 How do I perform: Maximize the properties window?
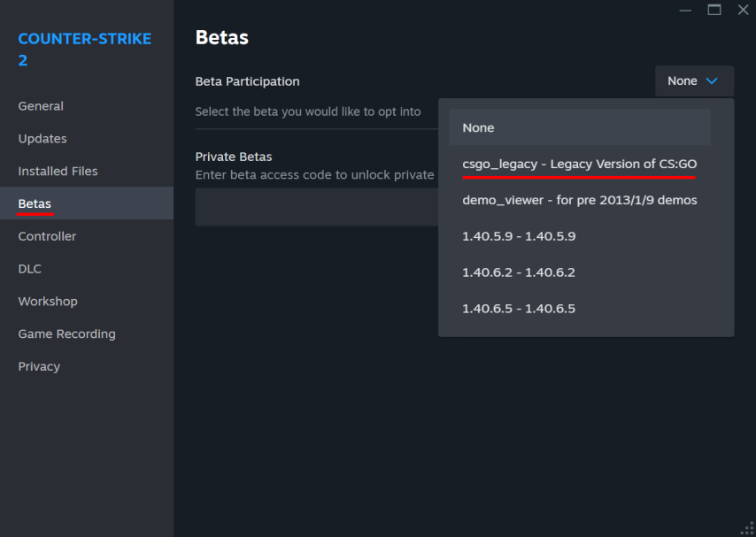click(714, 10)
